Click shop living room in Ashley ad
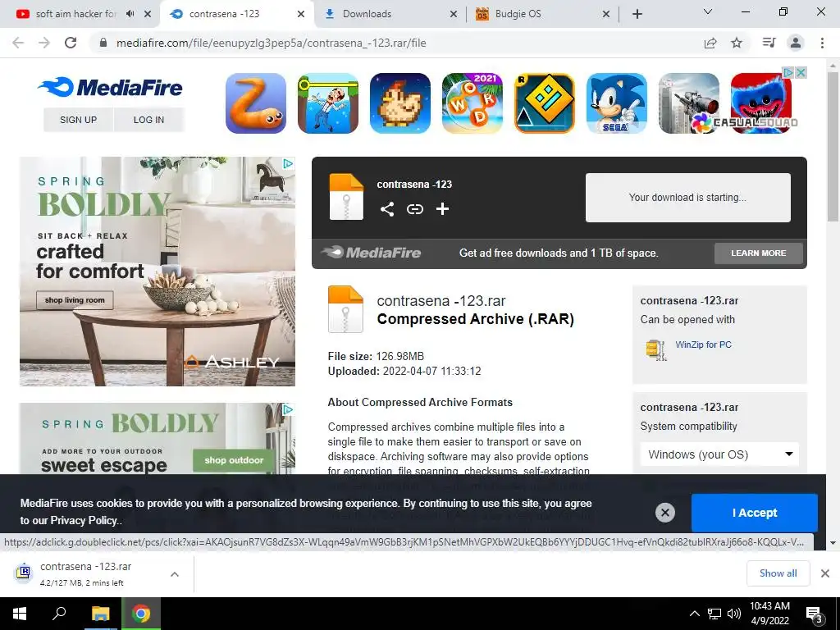840x630 pixels. coord(75,300)
